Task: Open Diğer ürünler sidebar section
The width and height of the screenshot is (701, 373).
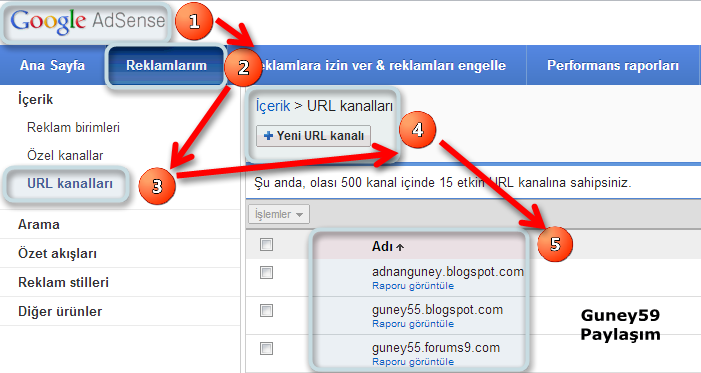Action: 60,311
